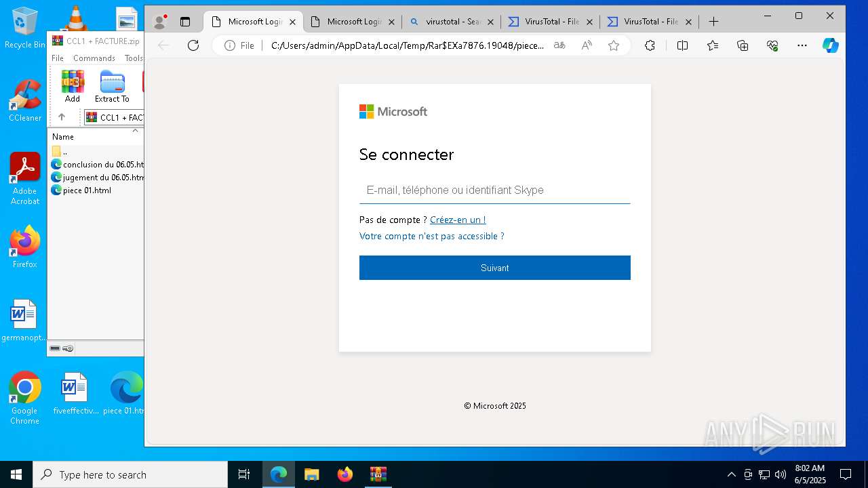The image size is (868, 488).
Task: Focus the E-mail, téléphone input field
Action: pyautogui.click(x=495, y=190)
